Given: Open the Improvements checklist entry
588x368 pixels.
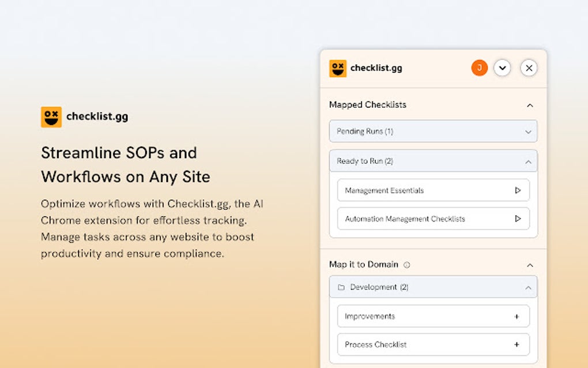Looking at the screenshot, I should [x=370, y=317].
